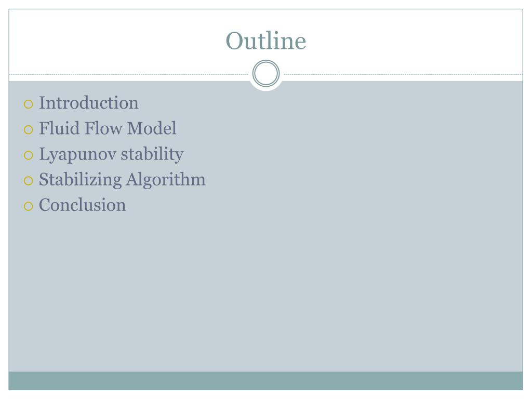Click the yellow bullet beside Introduction

[x=29, y=104]
